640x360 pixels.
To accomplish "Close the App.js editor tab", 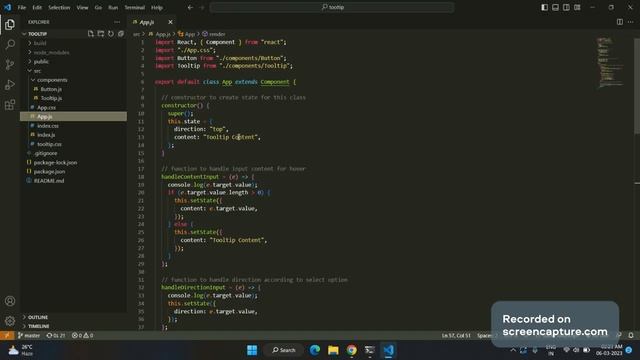I will [x=170, y=22].
